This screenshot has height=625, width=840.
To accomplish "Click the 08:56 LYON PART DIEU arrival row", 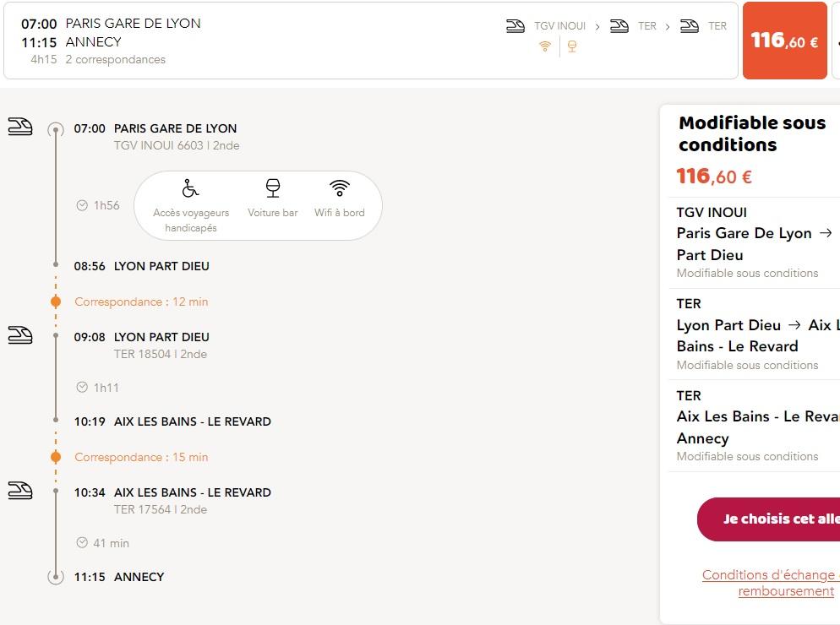I will click(x=141, y=266).
